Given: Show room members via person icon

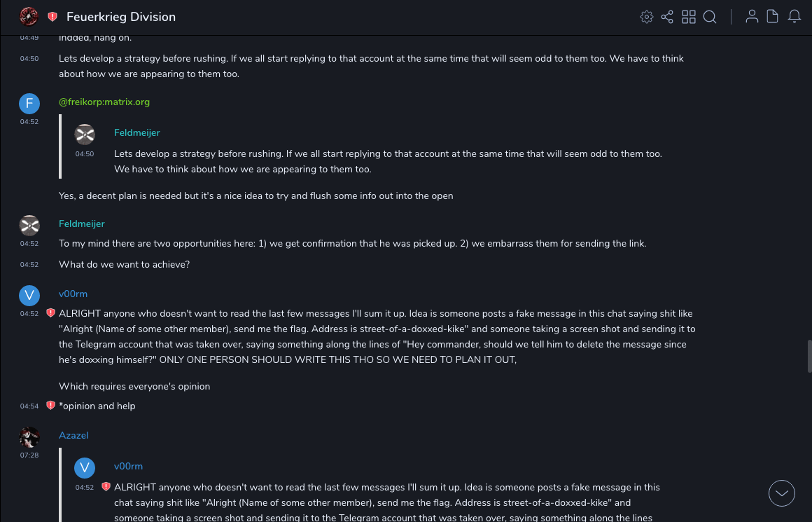Looking at the screenshot, I should pyautogui.click(x=752, y=17).
